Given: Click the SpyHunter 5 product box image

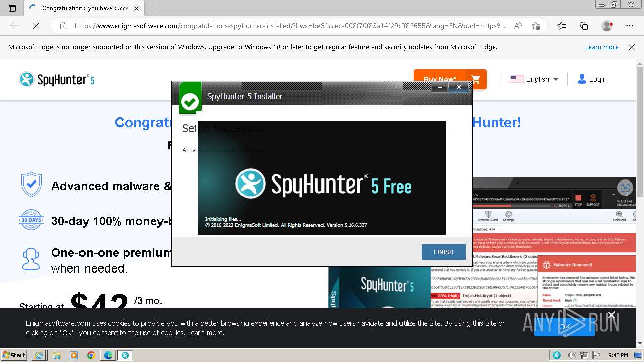Looking at the screenshot, I should (379, 288).
